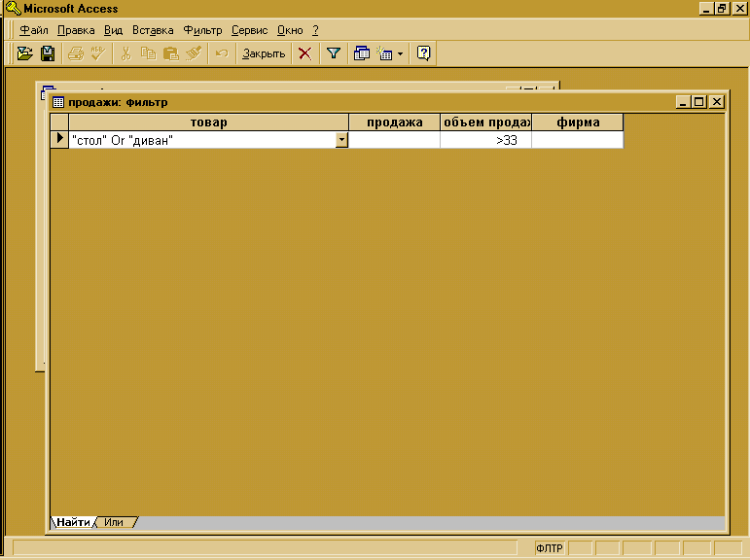
Task: Close the Microsoft Access window
Action: coord(739,9)
